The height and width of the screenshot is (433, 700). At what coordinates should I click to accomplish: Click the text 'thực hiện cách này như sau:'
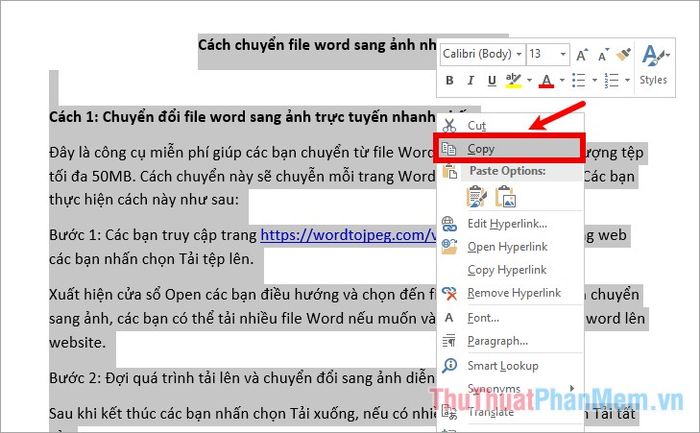(x=144, y=200)
